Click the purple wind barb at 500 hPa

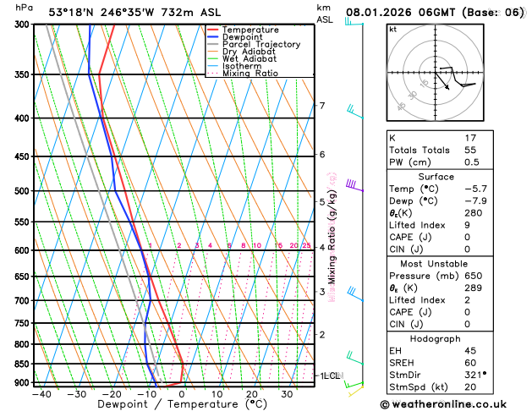[354, 185]
